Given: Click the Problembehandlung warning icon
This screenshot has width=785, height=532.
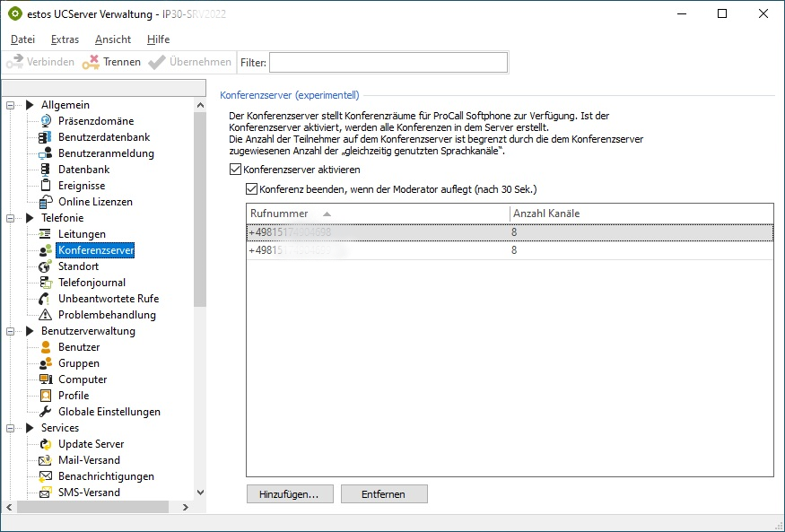Looking at the screenshot, I should coord(46,315).
